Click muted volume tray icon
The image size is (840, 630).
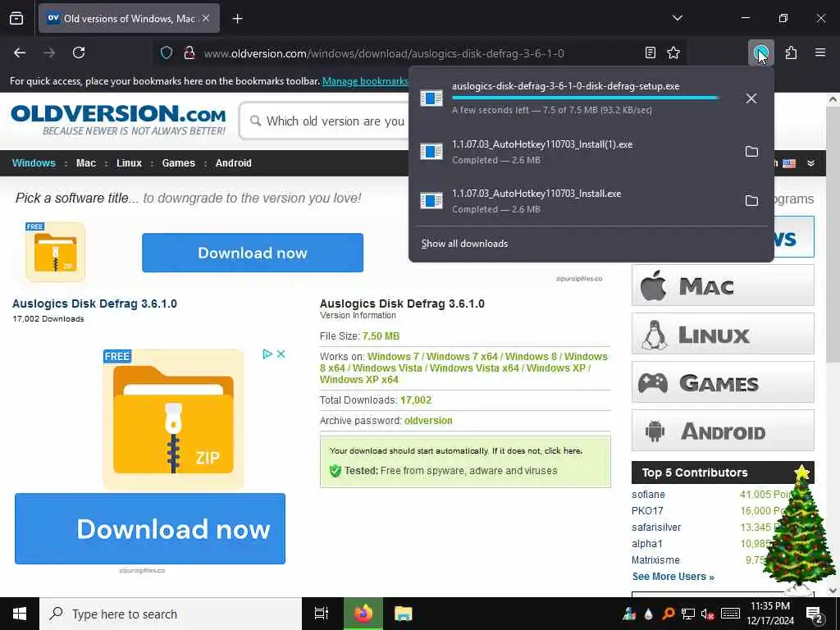(x=707, y=614)
